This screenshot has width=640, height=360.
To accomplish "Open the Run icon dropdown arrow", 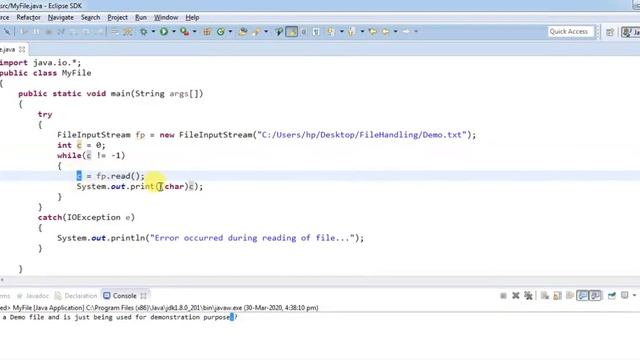I will (x=174, y=31).
